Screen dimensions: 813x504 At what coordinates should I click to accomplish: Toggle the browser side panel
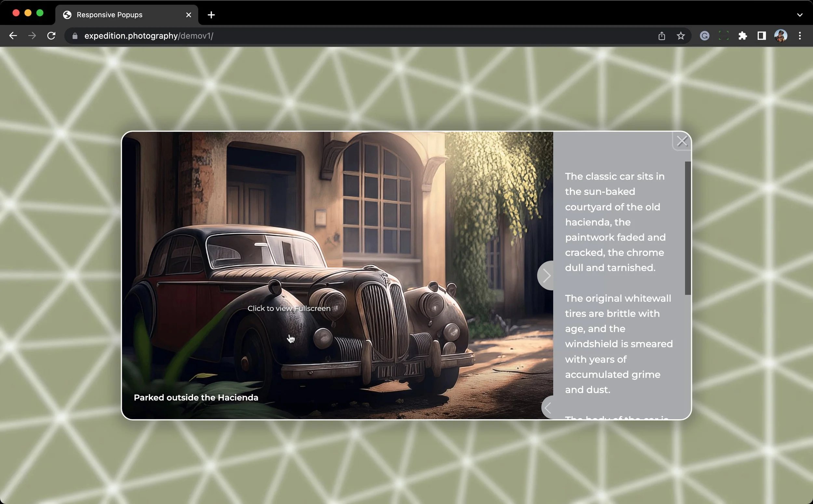coord(762,36)
